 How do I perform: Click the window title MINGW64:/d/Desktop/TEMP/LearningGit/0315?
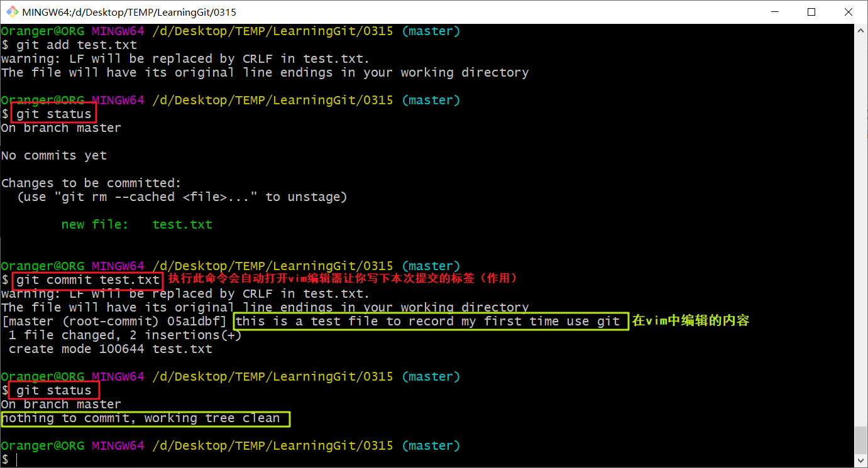point(129,12)
